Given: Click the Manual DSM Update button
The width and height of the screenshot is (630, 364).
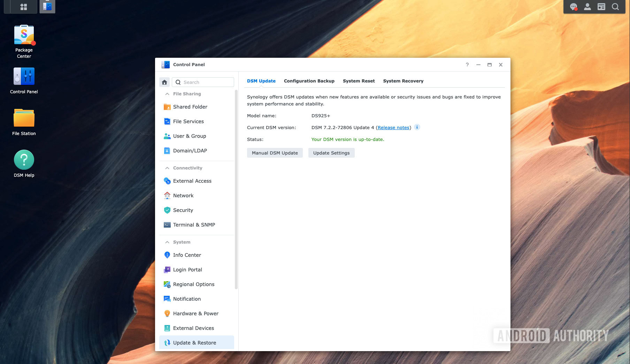Looking at the screenshot, I should tap(275, 153).
